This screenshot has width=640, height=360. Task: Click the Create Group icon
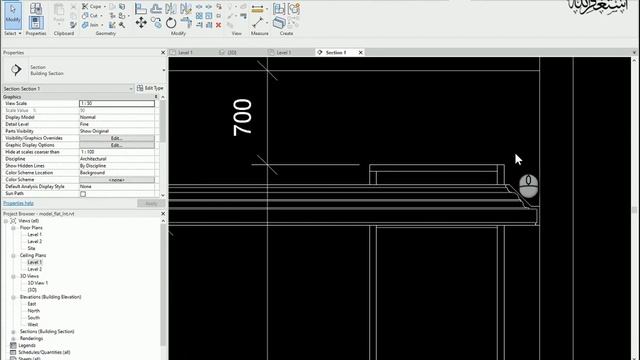click(293, 8)
